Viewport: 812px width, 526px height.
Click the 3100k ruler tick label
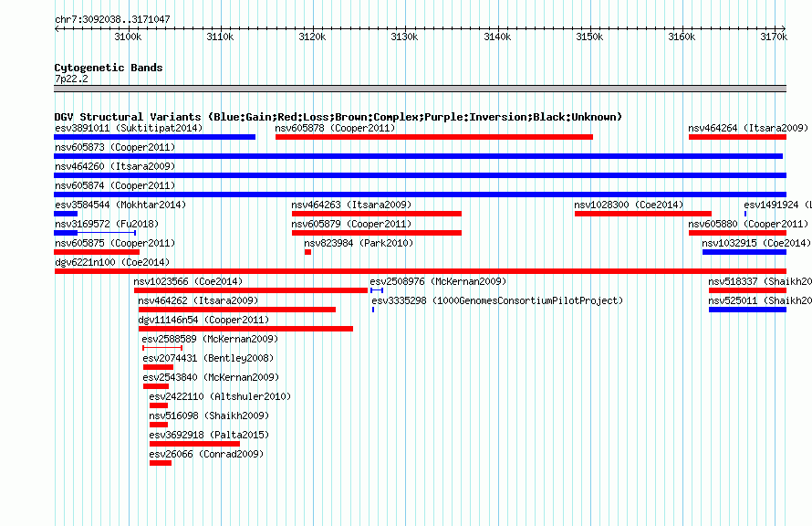coord(128,37)
